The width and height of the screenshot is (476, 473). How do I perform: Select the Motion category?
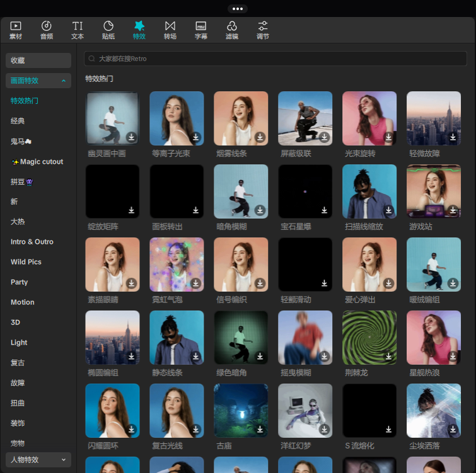[23, 302]
